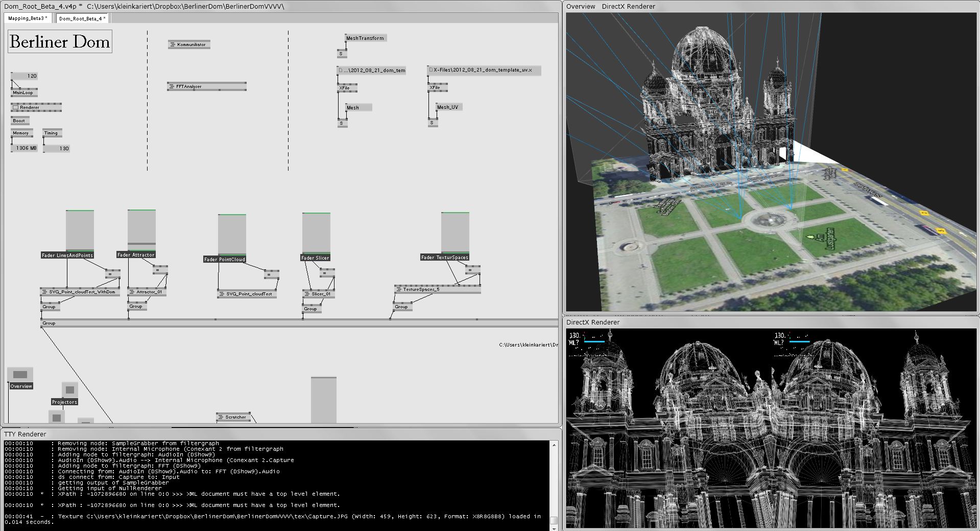Select the MainLoop node
This screenshot has height=531, width=980.
click(x=23, y=93)
